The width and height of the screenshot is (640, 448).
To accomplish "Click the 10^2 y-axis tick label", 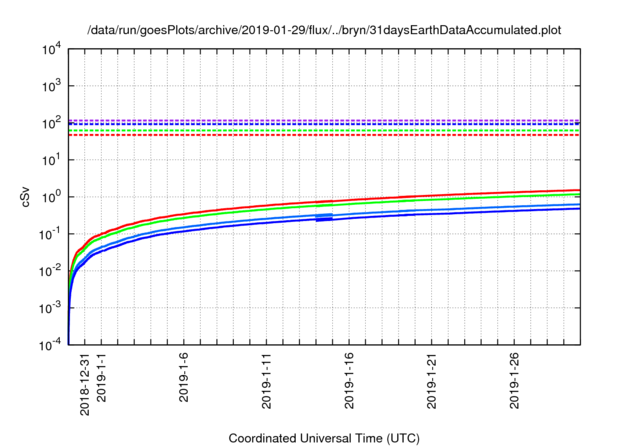I will (51, 123).
